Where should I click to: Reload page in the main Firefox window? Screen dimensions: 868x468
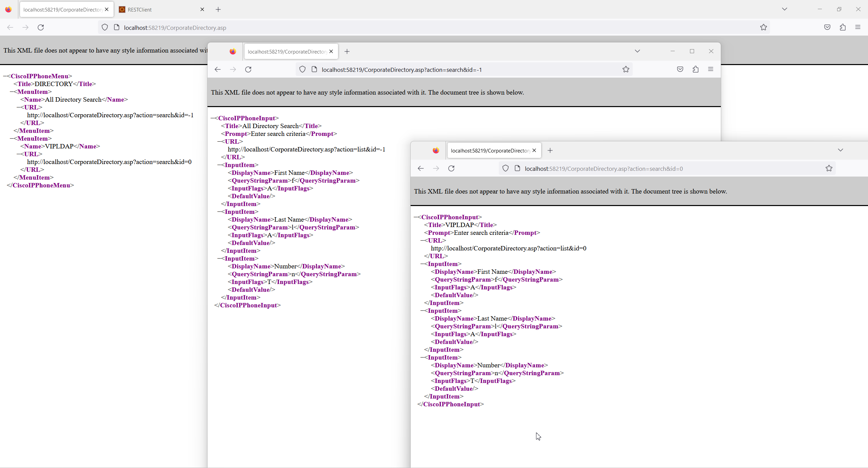pyautogui.click(x=41, y=27)
